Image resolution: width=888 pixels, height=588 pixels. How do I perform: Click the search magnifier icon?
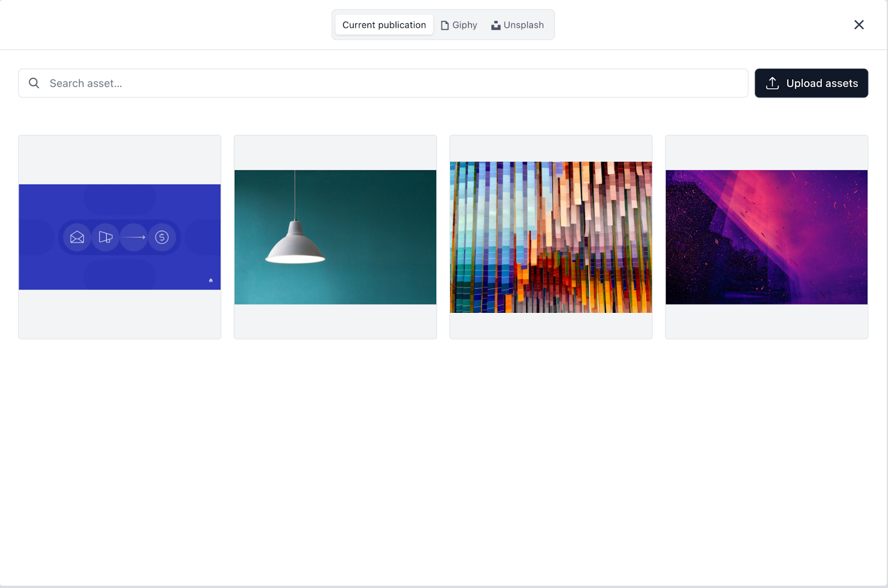pos(34,83)
